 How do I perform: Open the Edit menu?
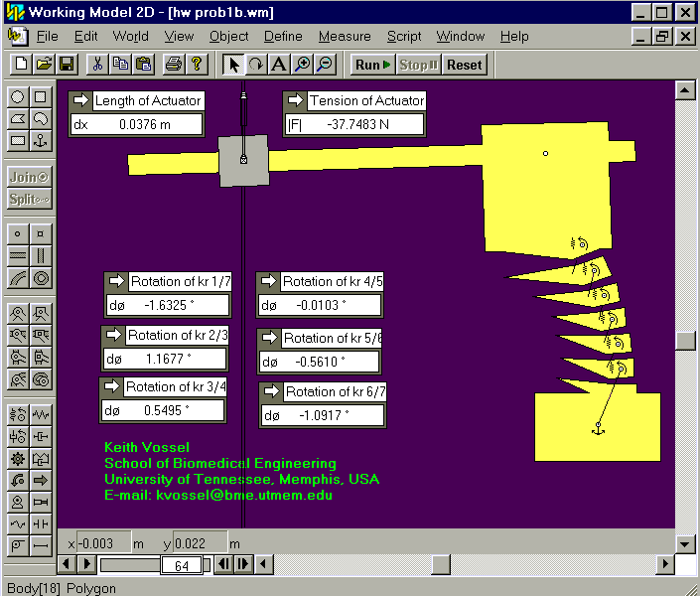(x=85, y=36)
